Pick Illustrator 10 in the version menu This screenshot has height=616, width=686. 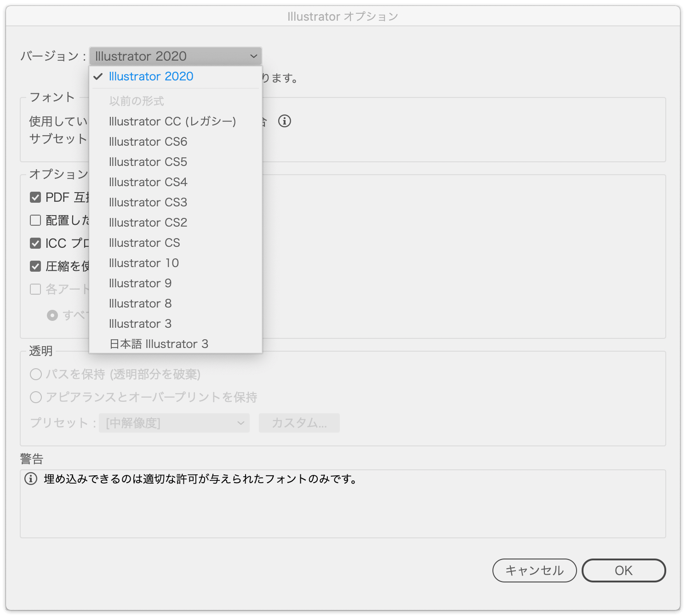(176, 263)
